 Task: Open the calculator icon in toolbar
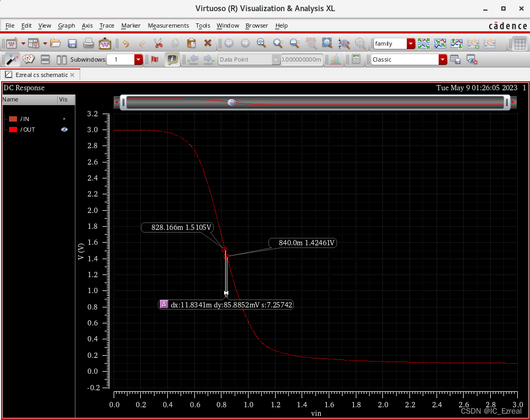click(356, 59)
